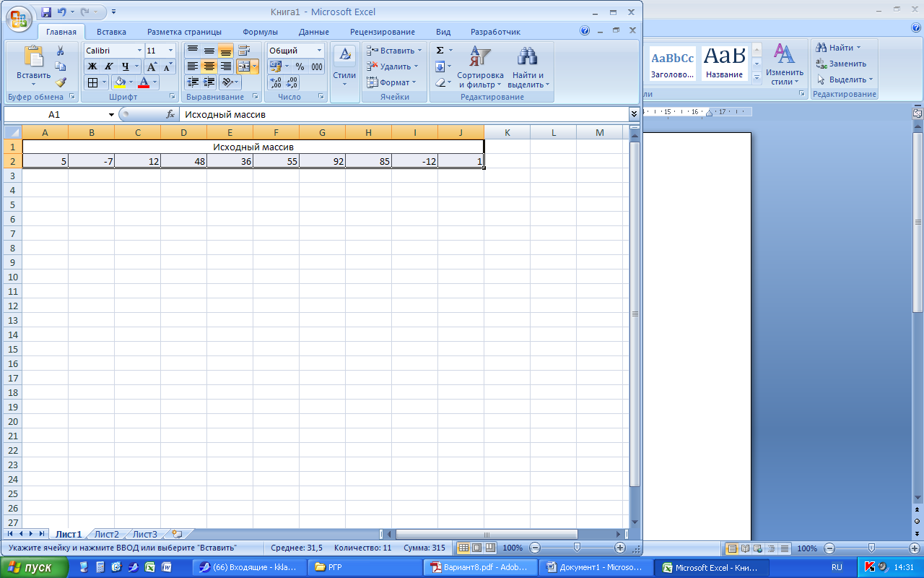Click the Increase decimal places icon
This screenshot has height=578, width=924.
pyautogui.click(x=275, y=82)
